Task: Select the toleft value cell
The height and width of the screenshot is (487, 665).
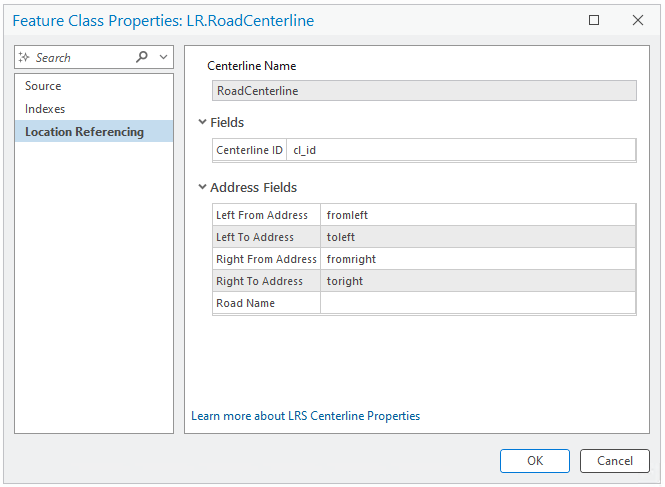Action: click(x=478, y=237)
